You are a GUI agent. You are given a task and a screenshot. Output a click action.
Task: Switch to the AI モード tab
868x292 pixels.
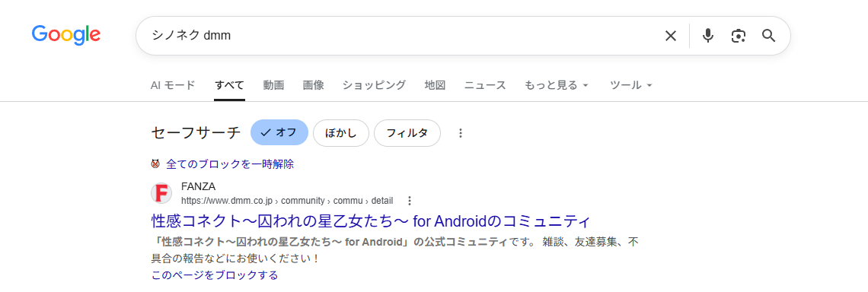pyautogui.click(x=173, y=85)
